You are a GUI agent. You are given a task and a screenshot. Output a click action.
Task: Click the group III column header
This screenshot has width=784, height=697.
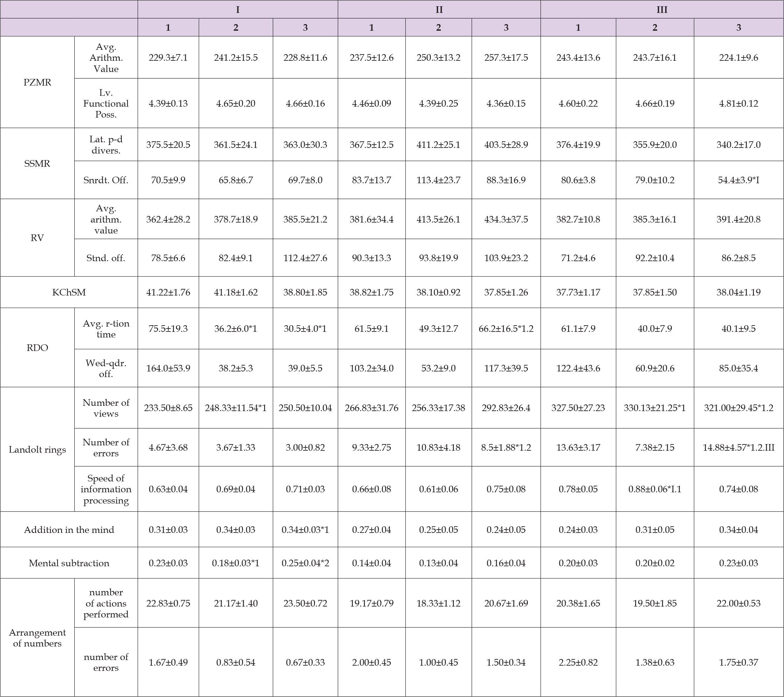coord(662,10)
